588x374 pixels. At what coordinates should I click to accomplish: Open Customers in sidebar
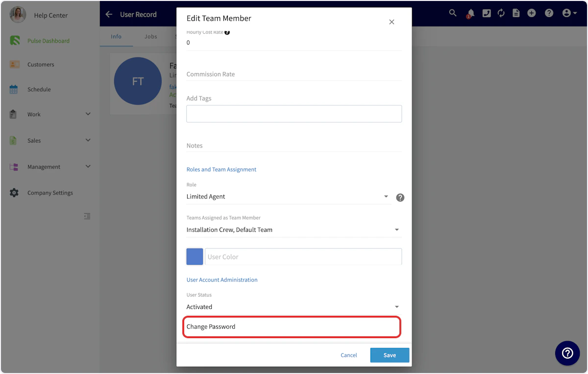[x=41, y=64]
